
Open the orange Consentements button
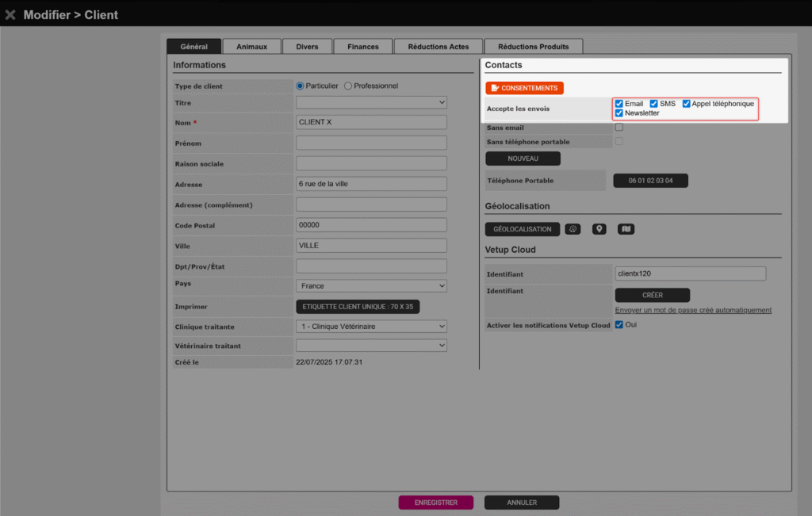tap(524, 88)
